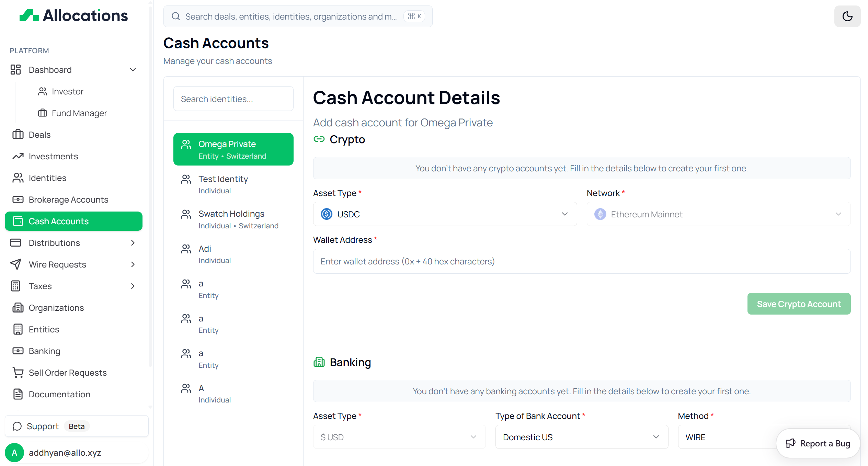This screenshot has width=868, height=466.
Task: Click the Investments trending arrow icon
Action: pyautogui.click(x=18, y=156)
